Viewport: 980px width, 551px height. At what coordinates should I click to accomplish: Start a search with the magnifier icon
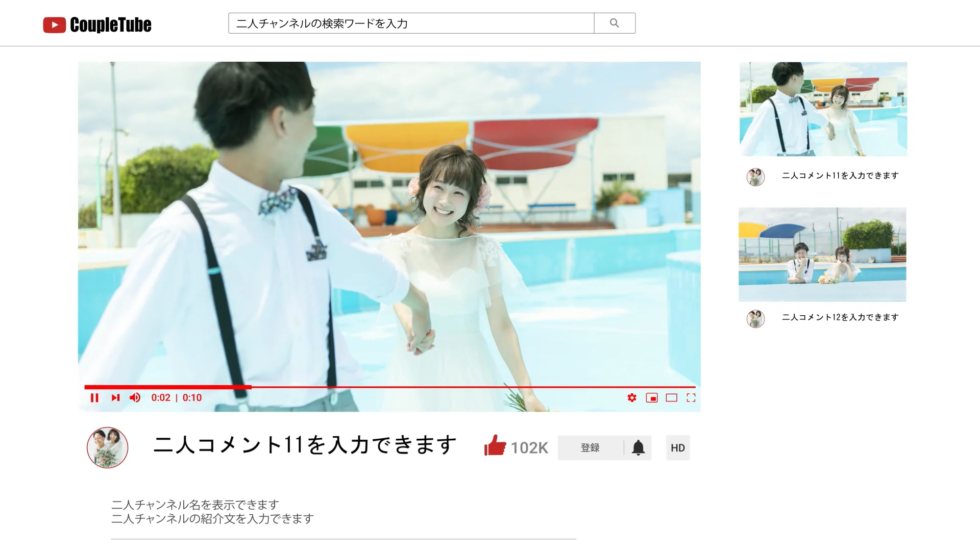614,23
